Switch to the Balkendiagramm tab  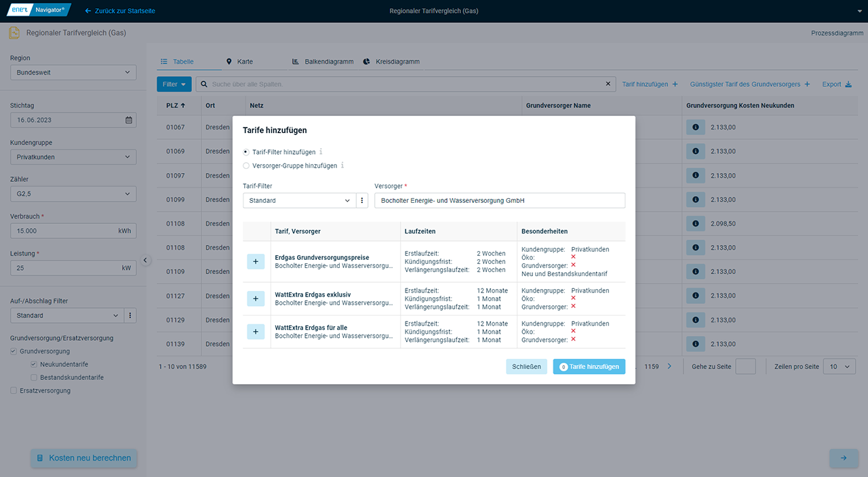(323, 62)
